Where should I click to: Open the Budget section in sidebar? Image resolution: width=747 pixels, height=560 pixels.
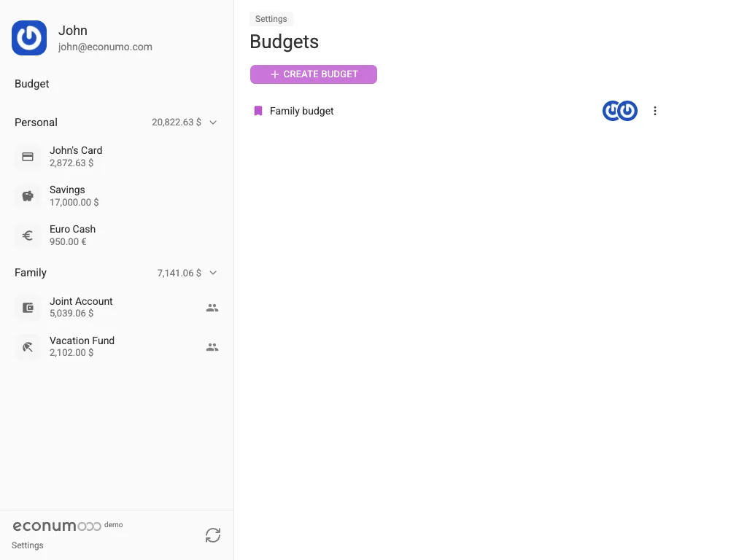tap(32, 84)
